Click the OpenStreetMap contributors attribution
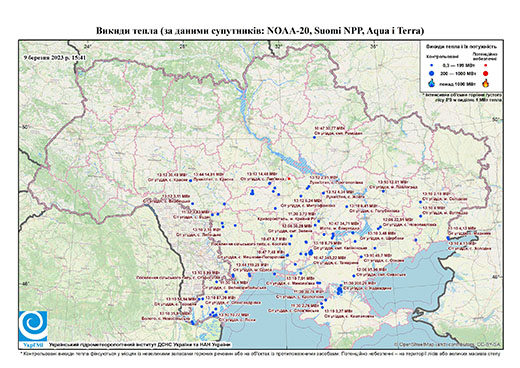520x368 pixels. click(x=448, y=344)
